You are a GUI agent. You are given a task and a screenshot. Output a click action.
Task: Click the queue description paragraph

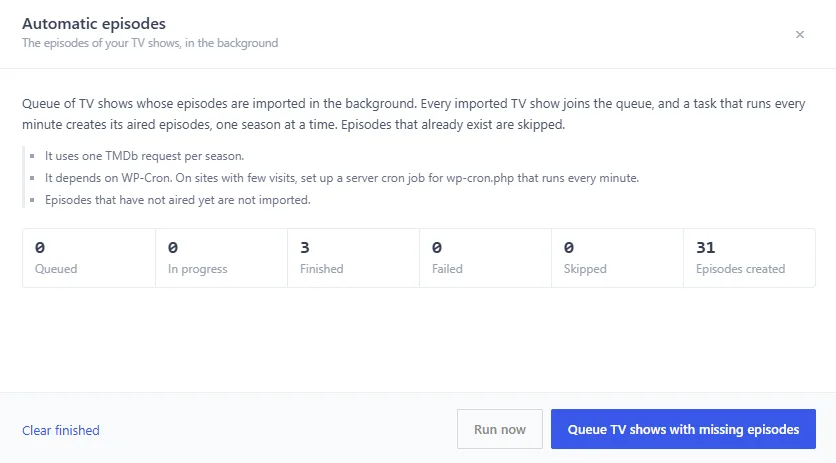(414, 114)
